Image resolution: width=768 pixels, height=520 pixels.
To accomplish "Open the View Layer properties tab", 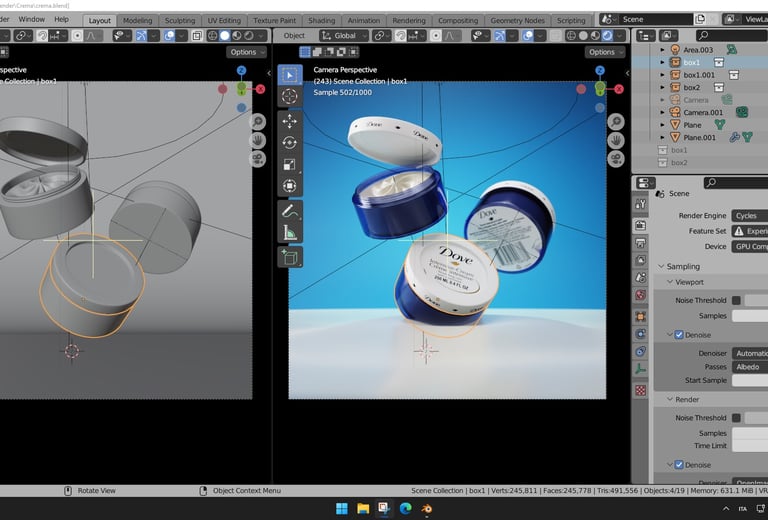I will coord(641,260).
